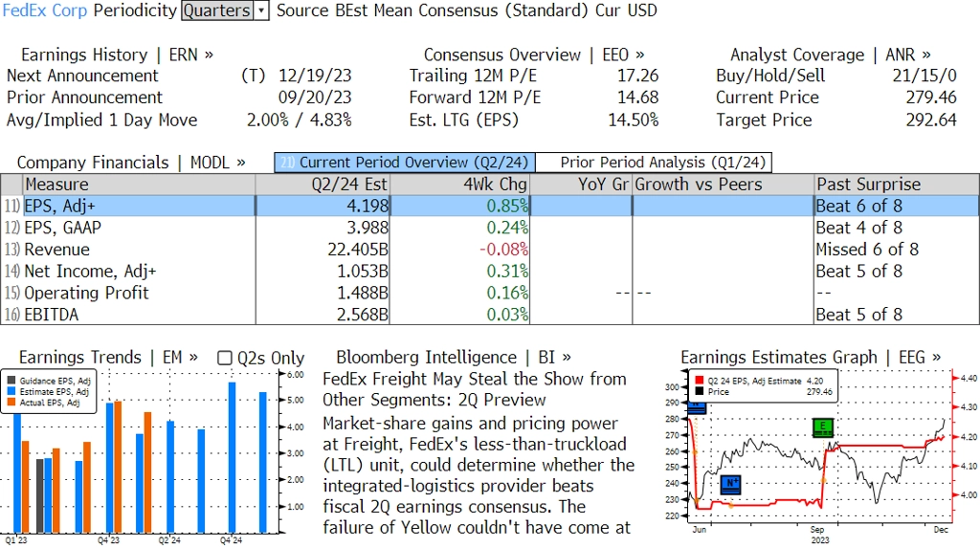
Task: Click Revenue 4Wk change -0.08%
Action: coord(503,250)
